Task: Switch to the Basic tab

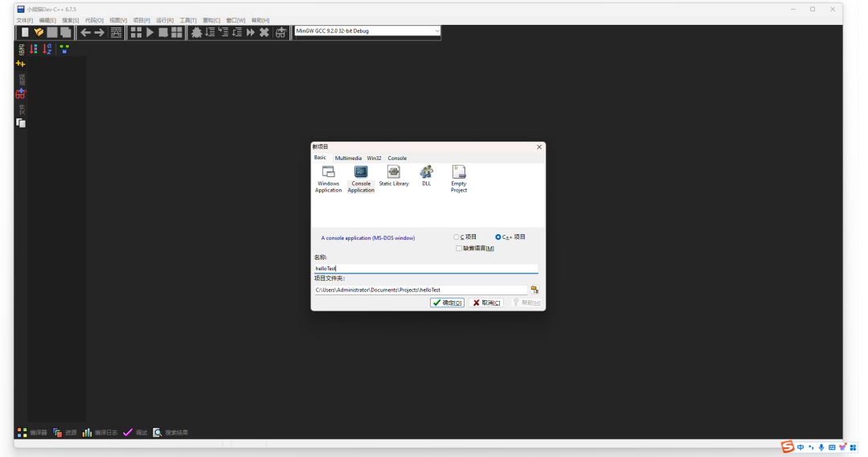Action: click(x=320, y=158)
